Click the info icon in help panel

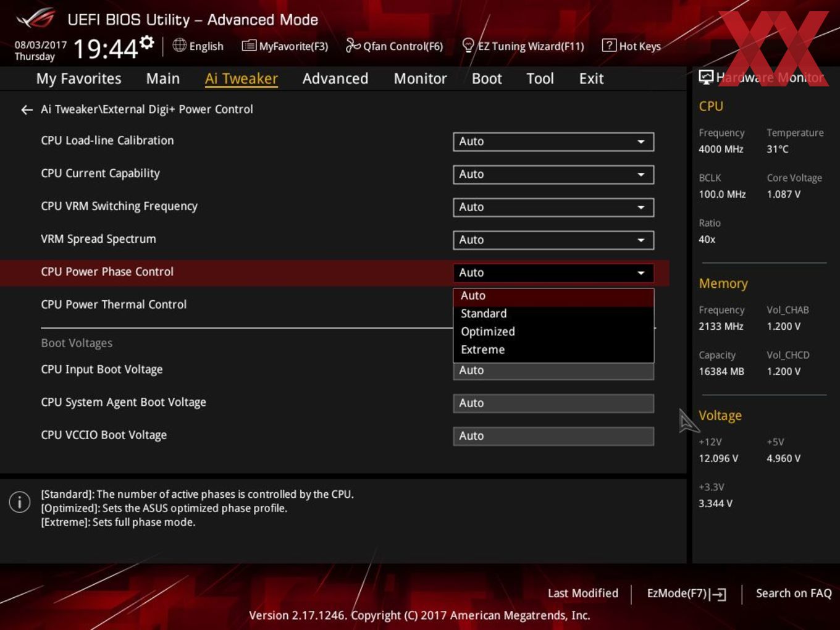click(20, 502)
